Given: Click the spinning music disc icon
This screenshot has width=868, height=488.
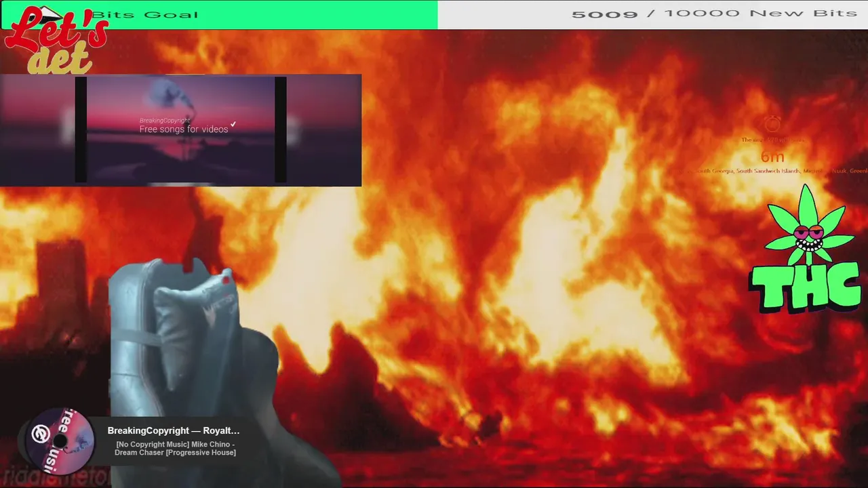Looking at the screenshot, I should pos(60,441).
